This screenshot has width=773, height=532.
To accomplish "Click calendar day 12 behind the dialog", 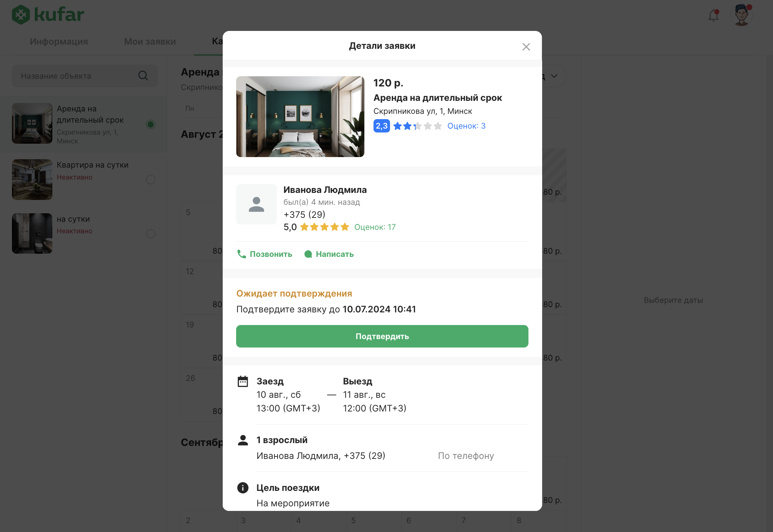I will point(190,271).
